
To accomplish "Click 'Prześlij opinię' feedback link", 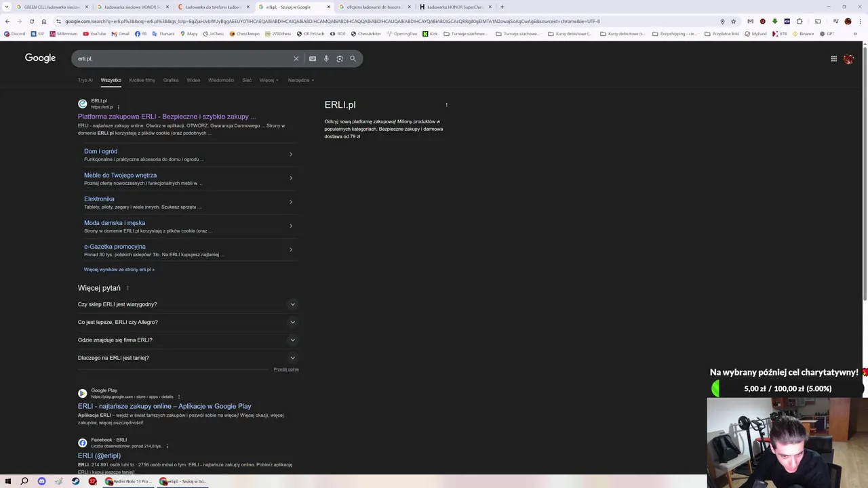I will [286, 369].
